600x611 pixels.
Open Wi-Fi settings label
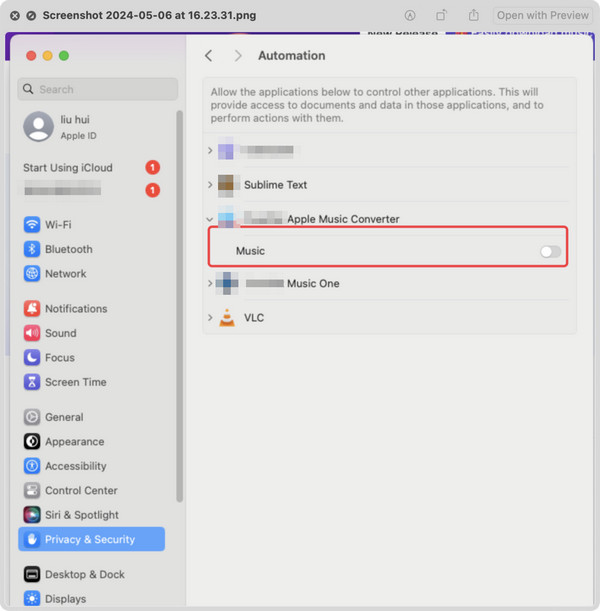coord(58,225)
